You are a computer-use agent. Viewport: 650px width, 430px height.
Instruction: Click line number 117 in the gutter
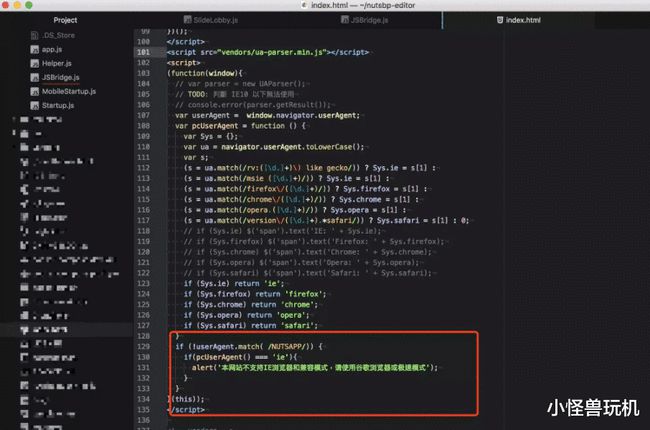[x=143, y=221]
